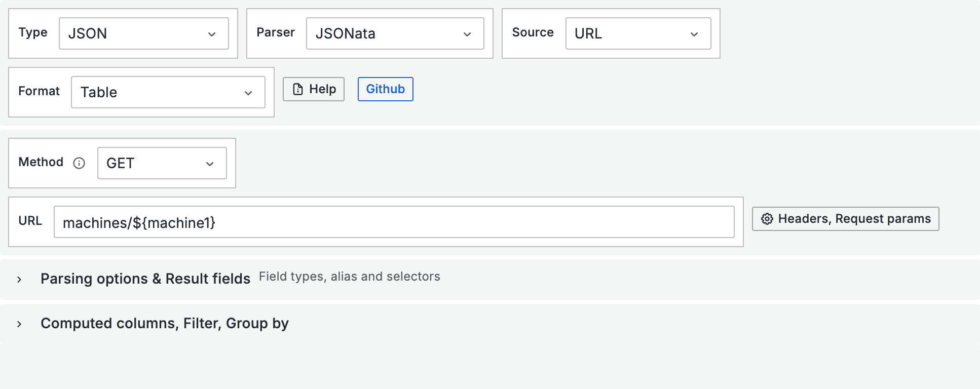Click the chevron arrow in Source dropdown
The height and width of the screenshot is (389, 980).
coord(694,34)
